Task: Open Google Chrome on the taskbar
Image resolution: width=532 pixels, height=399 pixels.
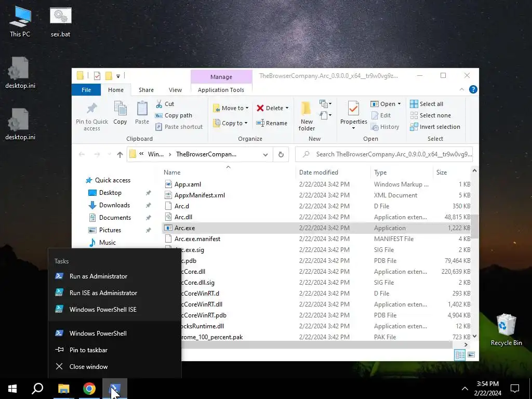Action: click(89, 389)
